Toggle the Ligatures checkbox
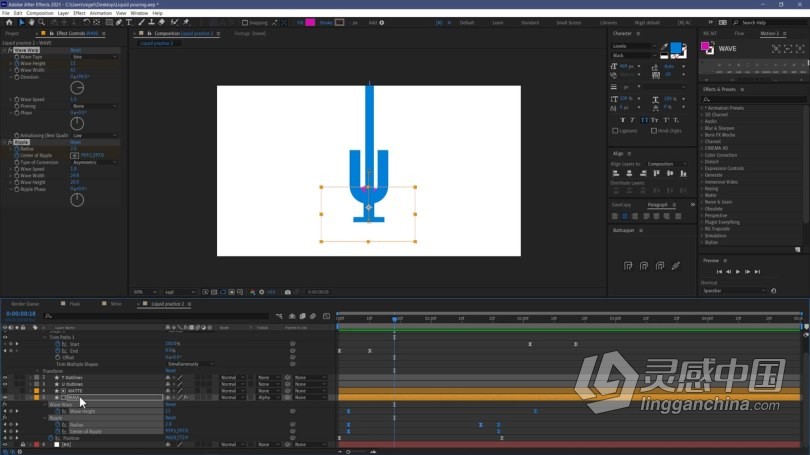810x455 pixels. (615, 131)
